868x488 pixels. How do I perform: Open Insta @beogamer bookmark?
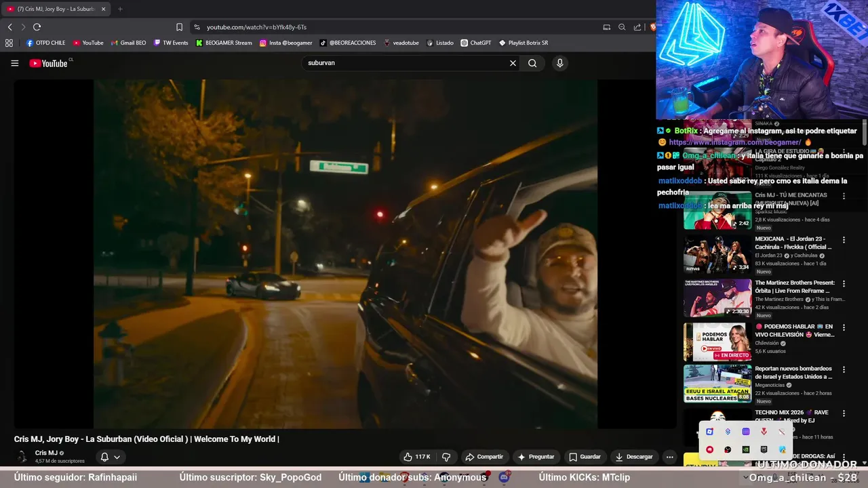(x=286, y=43)
